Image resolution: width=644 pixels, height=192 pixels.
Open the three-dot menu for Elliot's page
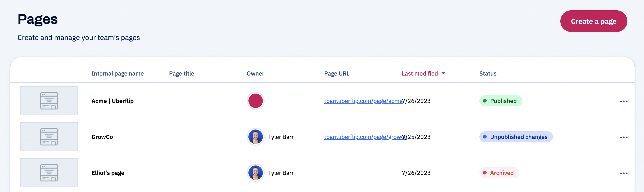(x=624, y=173)
